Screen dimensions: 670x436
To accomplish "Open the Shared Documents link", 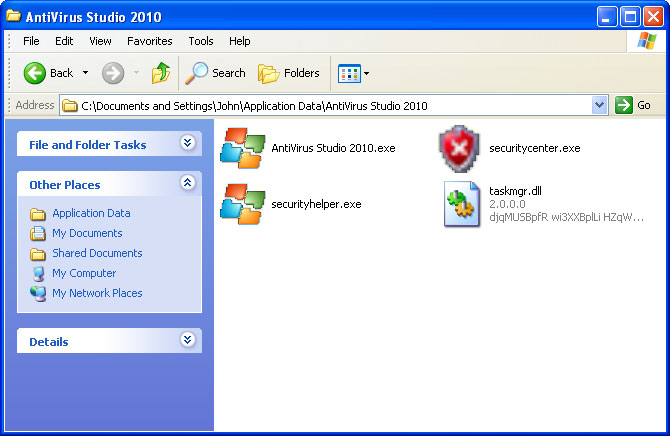I will click(x=97, y=253).
